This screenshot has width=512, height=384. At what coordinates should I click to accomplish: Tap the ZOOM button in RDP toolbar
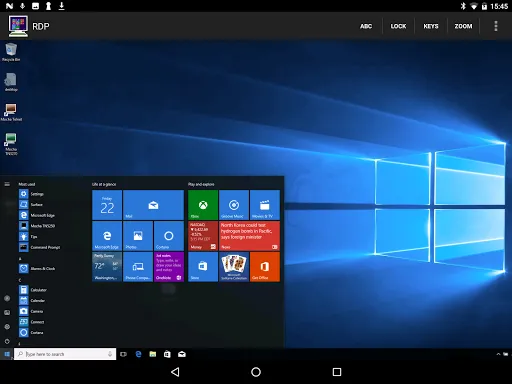coord(463,26)
